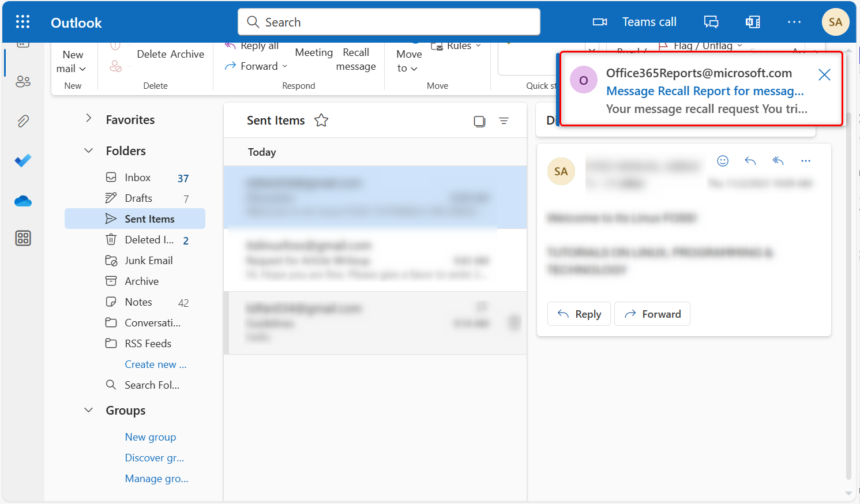860x504 pixels.
Task: Click the O avatar in the notification
Action: tap(584, 80)
